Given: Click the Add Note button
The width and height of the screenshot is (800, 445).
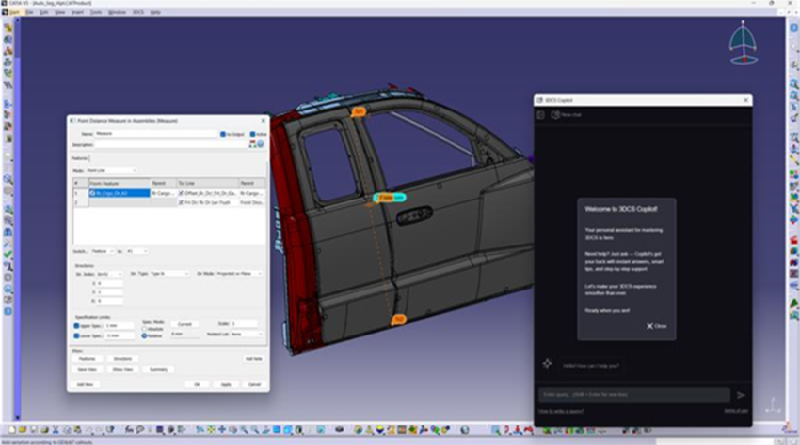Looking at the screenshot, I should tap(254, 359).
